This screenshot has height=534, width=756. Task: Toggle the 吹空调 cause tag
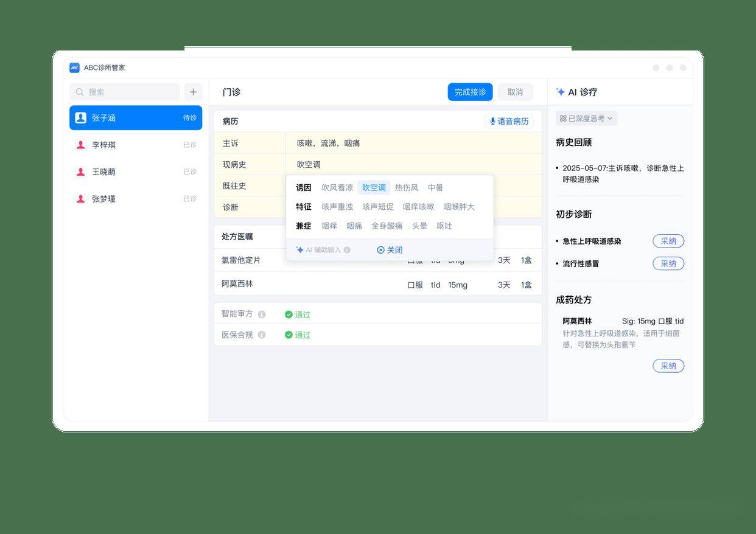click(x=374, y=187)
